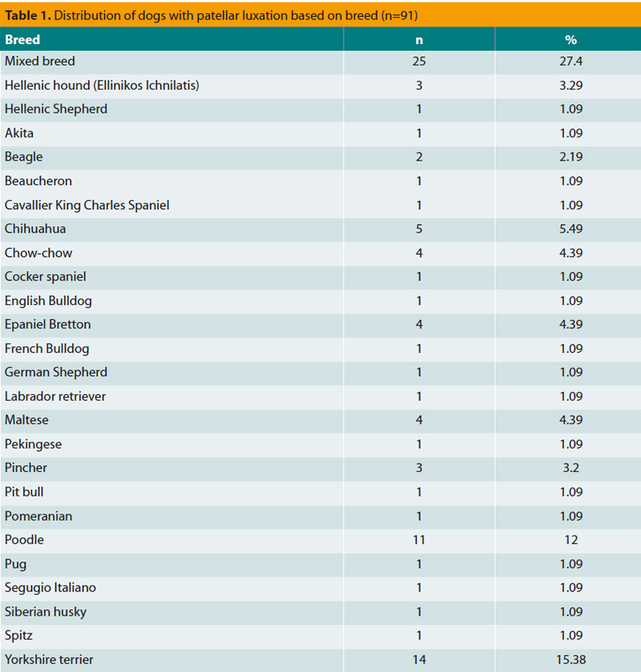Select the 'Hellenic Shepherd' breed cell

[x=56, y=109]
